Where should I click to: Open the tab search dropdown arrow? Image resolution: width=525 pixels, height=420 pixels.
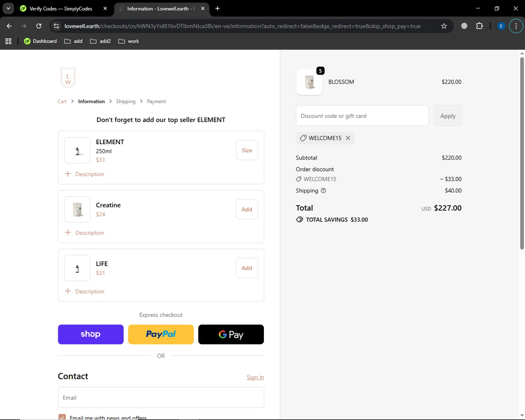[x=8, y=8]
